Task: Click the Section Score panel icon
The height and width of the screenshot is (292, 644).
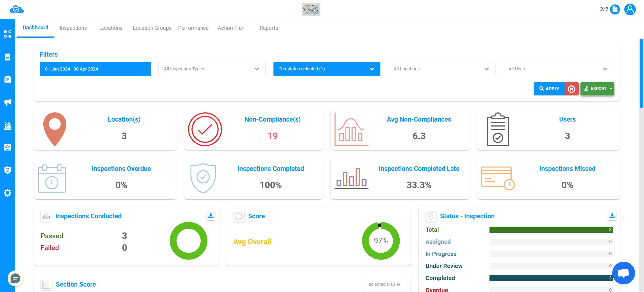Action: click(x=46, y=284)
